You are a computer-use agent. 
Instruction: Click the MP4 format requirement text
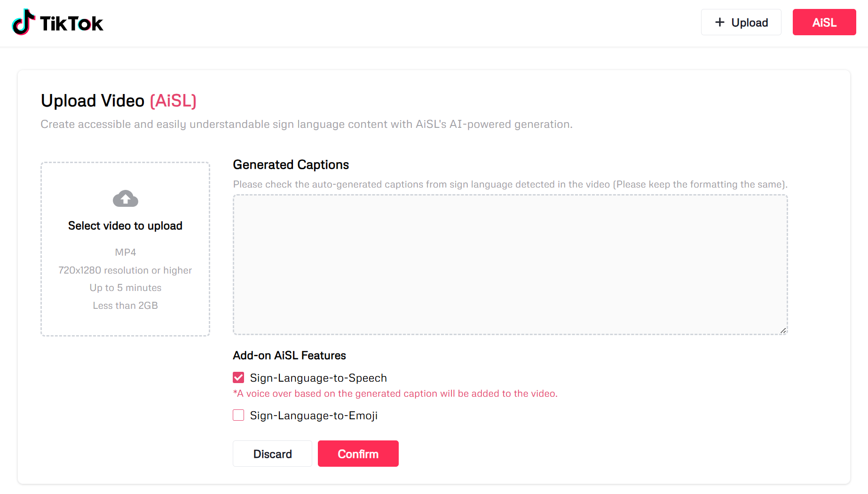[x=126, y=252]
